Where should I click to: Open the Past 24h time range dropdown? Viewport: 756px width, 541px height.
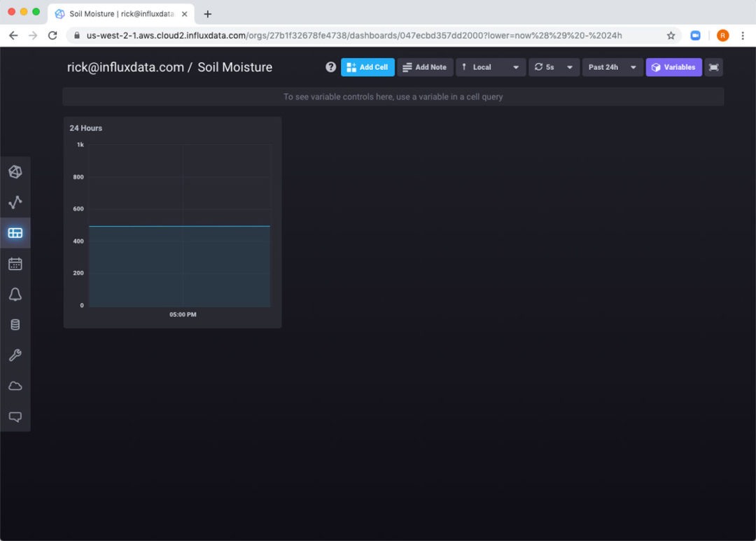[x=612, y=67]
